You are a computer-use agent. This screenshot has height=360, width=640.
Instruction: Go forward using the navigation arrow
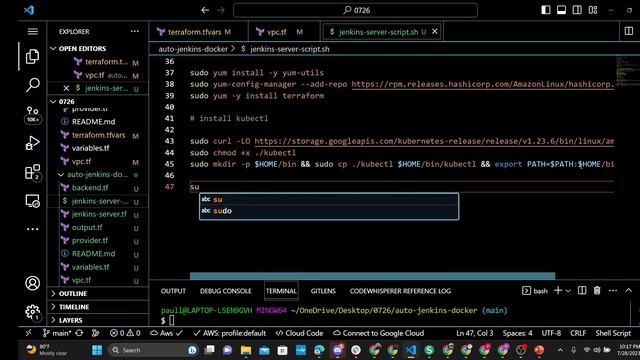pyautogui.click(x=220, y=10)
